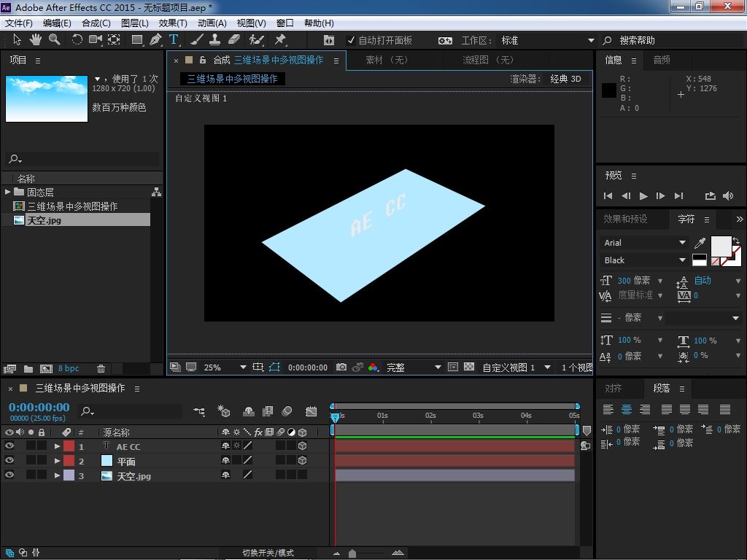Select the Rectangle shape tool
The image size is (747, 560).
(x=137, y=40)
